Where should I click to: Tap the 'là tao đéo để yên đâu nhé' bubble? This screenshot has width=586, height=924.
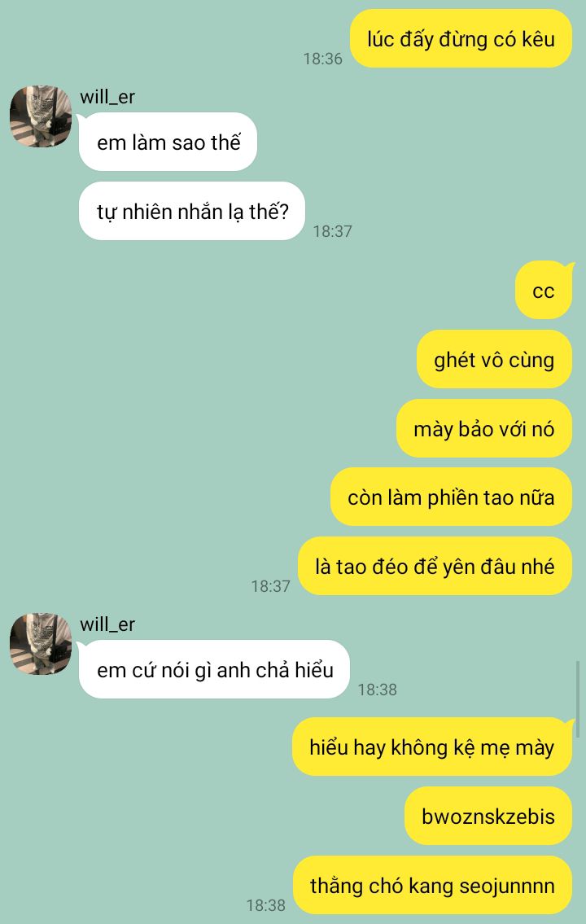pyautogui.click(x=435, y=567)
